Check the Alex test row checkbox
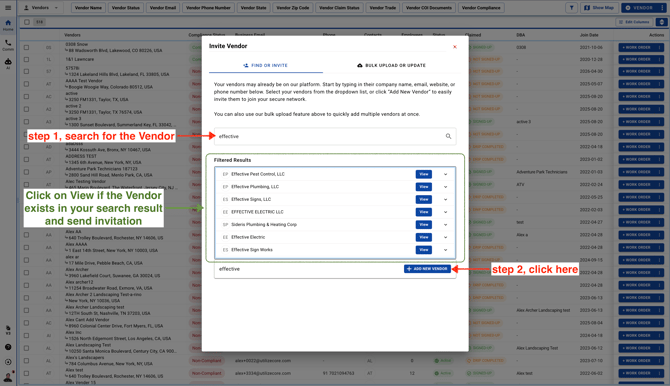The width and height of the screenshot is (670, 386). pyautogui.click(x=26, y=373)
